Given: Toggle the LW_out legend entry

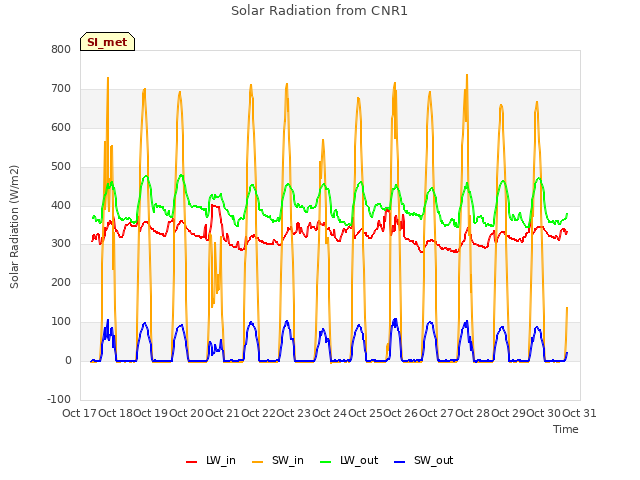Looking at the screenshot, I should pyautogui.click(x=349, y=460).
